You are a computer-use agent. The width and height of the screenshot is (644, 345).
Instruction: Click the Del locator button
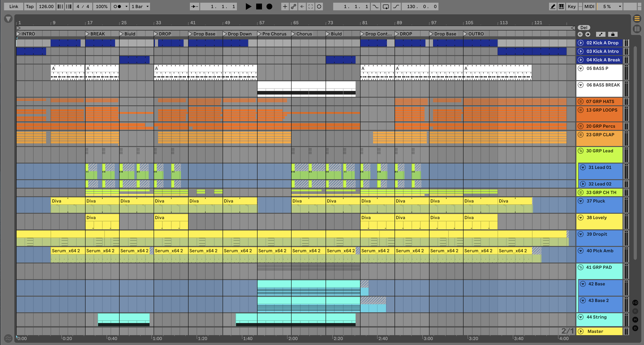[584, 28]
